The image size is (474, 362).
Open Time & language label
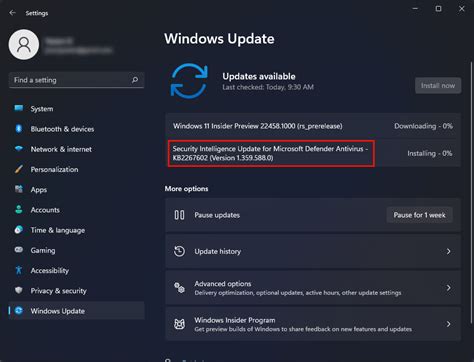pyautogui.click(x=58, y=230)
